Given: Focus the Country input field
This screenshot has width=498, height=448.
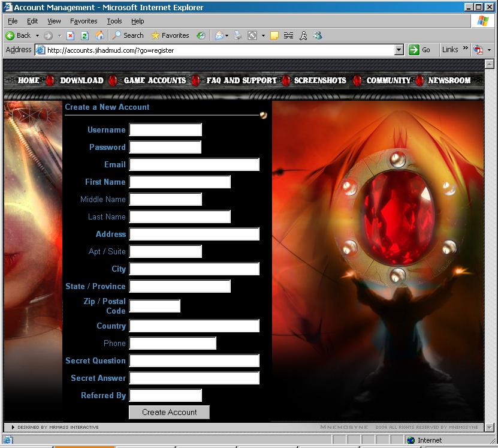Looking at the screenshot, I should tap(194, 326).
